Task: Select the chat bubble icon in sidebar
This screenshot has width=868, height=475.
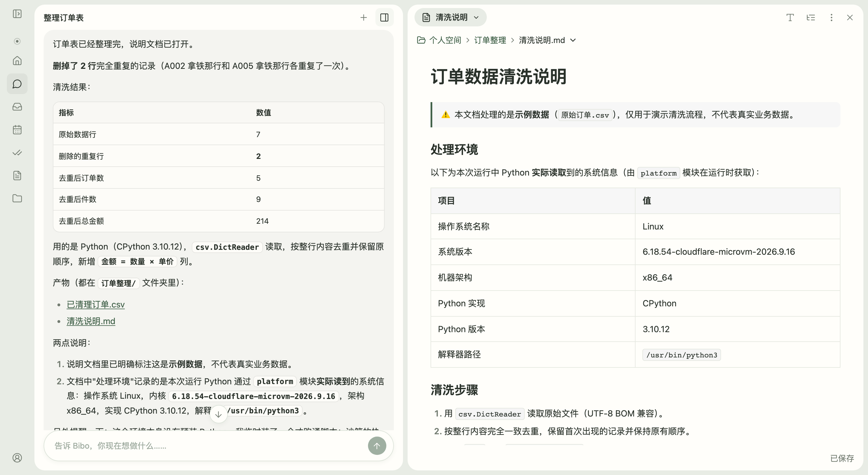Action: coord(17,84)
